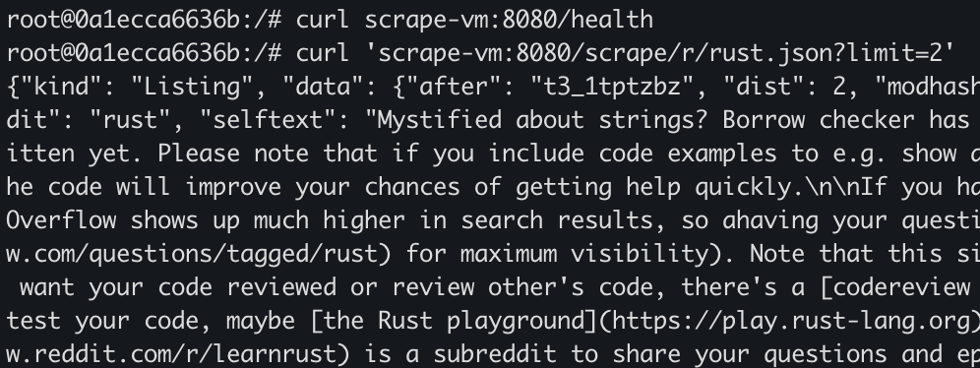Click the 'Please note' sentence start
Screen dimensions: 980x368
234,153
